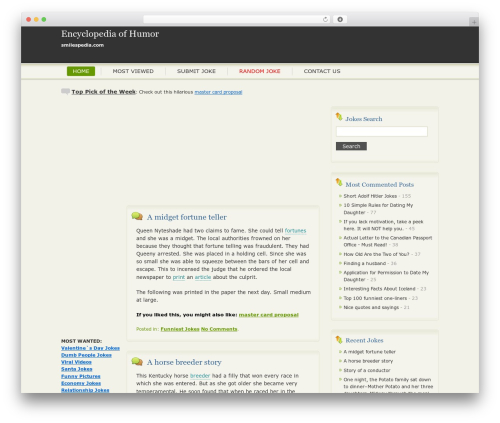This screenshot has height=423, width=500.
Task: Open the A midget fortune teller post title
Action: pyautogui.click(x=187, y=217)
